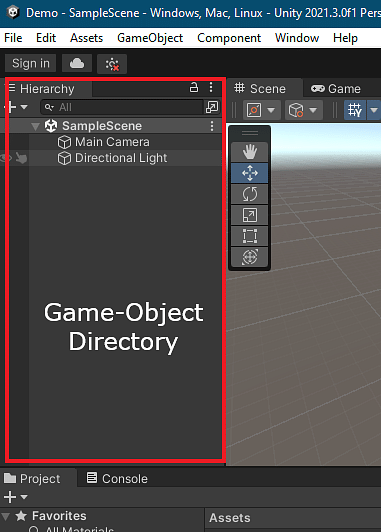Click the plus icon in Hierarchy
The width and height of the screenshot is (381, 532).
(11, 107)
